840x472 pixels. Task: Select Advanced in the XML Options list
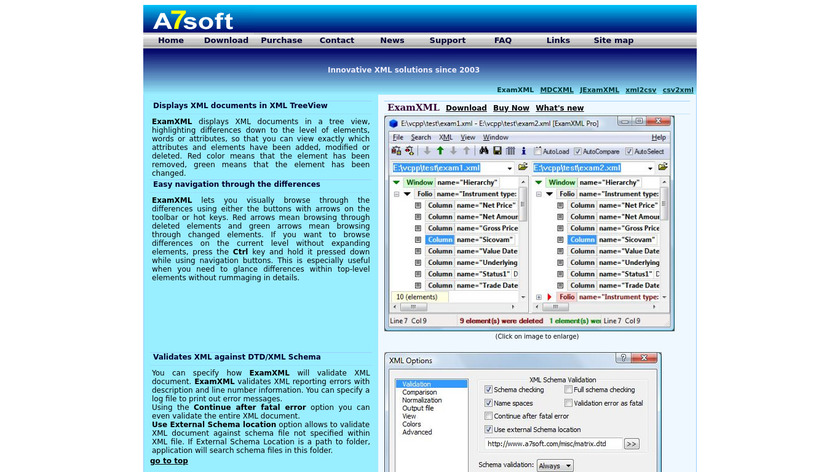(417, 432)
